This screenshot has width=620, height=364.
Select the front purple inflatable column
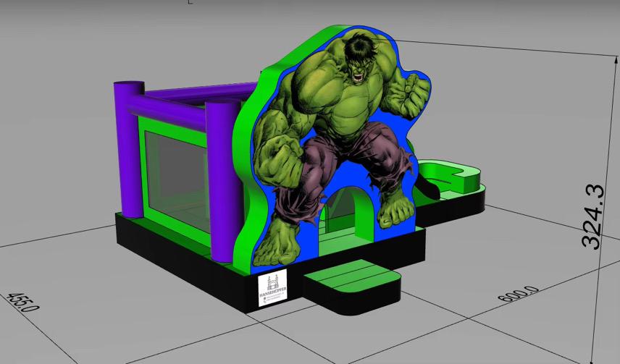[x=221, y=163]
